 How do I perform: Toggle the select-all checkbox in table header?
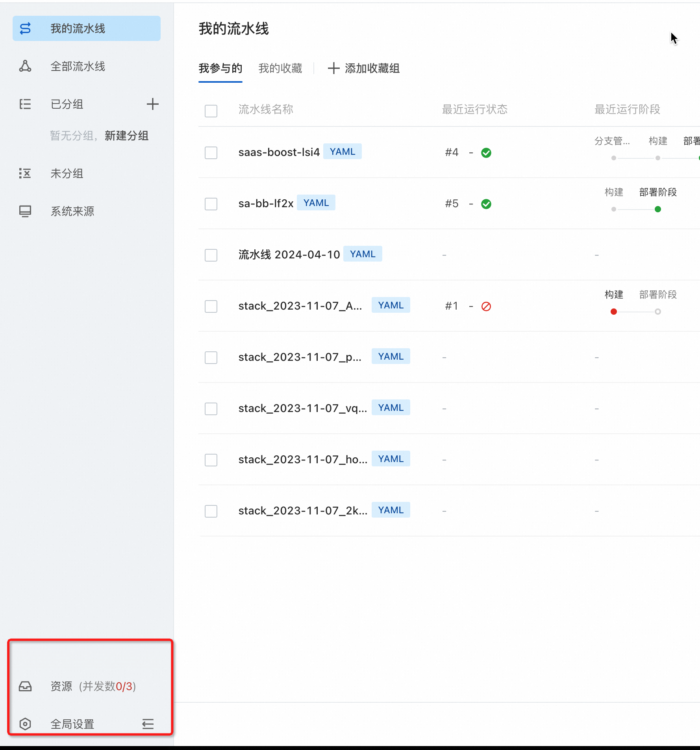pos(211,111)
